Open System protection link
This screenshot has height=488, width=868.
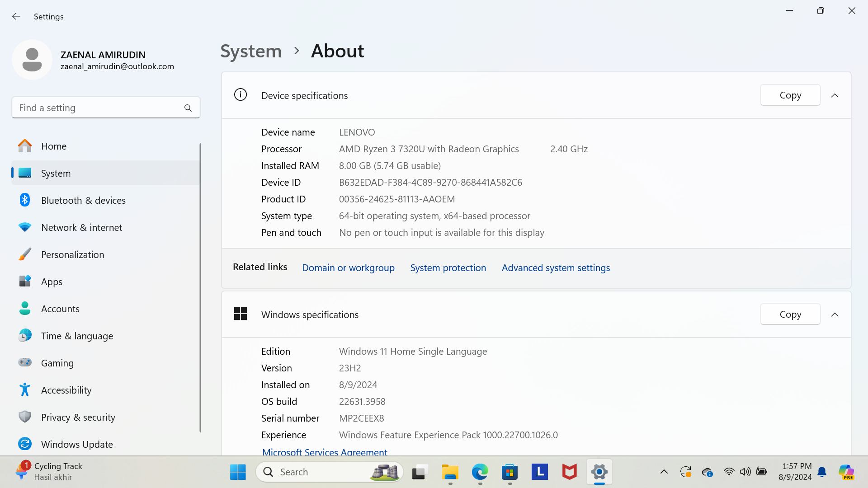point(448,267)
